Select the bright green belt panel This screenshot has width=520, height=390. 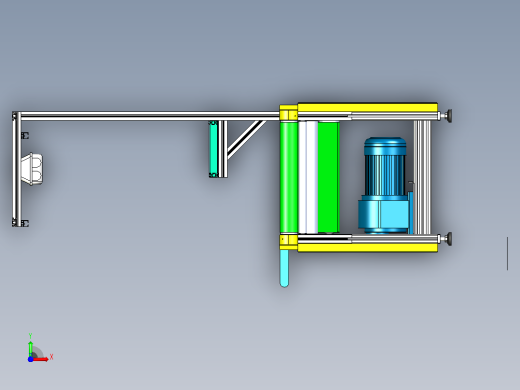tap(329, 177)
